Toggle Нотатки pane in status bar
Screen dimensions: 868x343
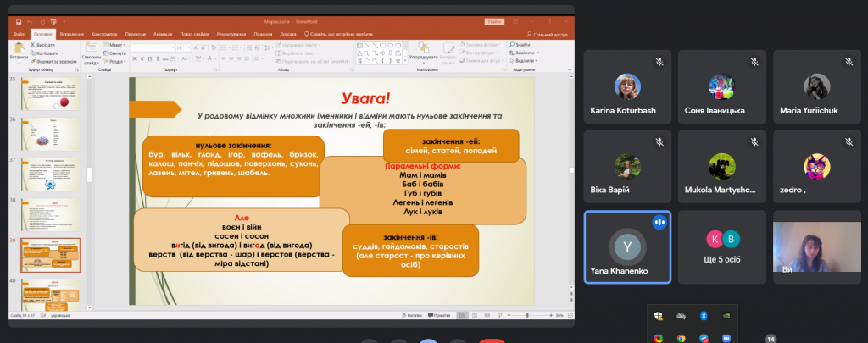click(x=411, y=315)
